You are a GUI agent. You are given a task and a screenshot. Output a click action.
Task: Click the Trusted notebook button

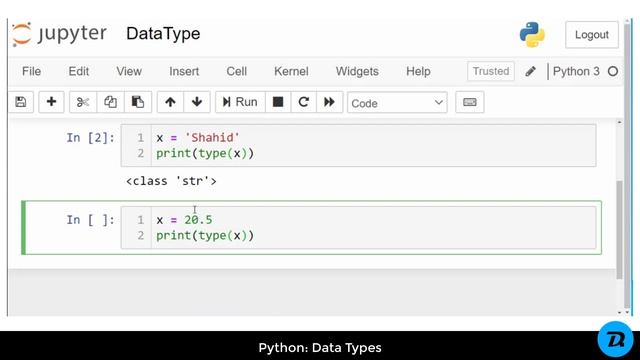point(491,71)
